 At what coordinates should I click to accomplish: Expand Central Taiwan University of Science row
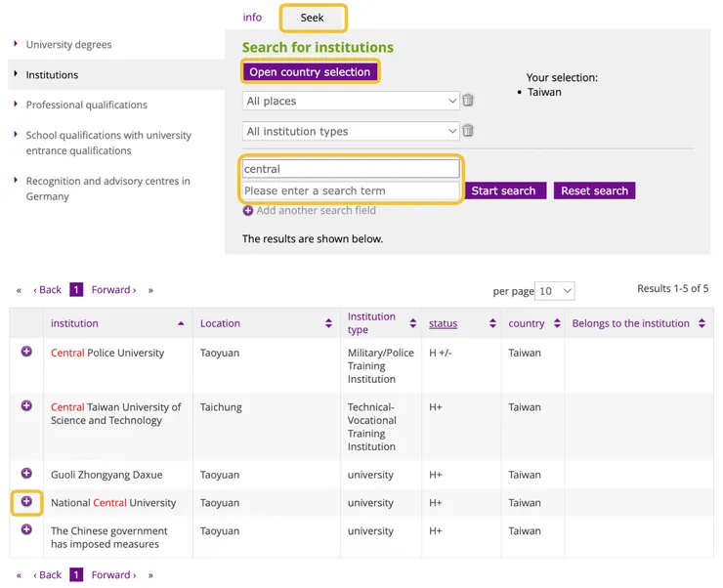[27, 406]
